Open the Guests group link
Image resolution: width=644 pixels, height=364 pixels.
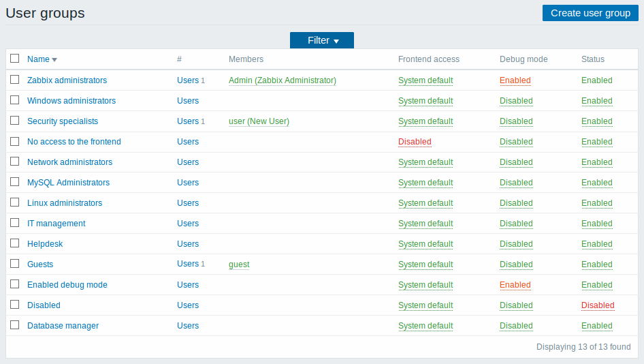coord(40,264)
